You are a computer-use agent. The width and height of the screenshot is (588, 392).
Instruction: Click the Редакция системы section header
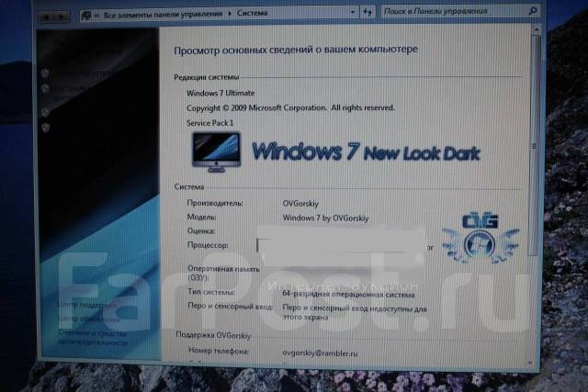pos(206,77)
